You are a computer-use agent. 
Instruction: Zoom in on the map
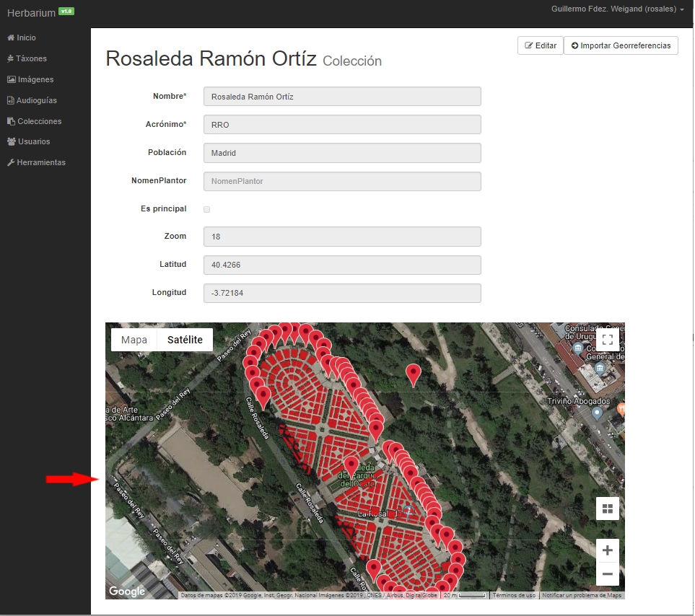pyautogui.click(x=607, y=550)
